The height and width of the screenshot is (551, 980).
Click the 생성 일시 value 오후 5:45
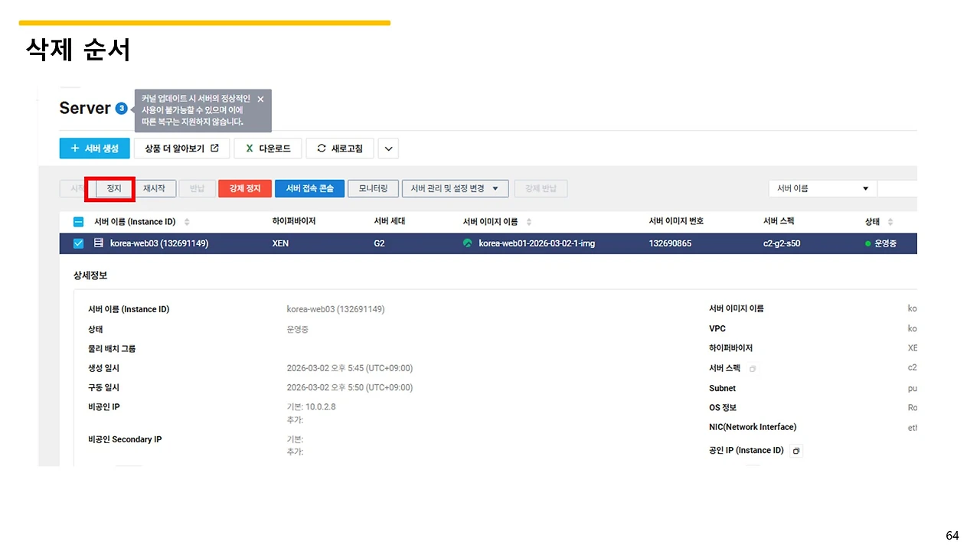(350, 368)
